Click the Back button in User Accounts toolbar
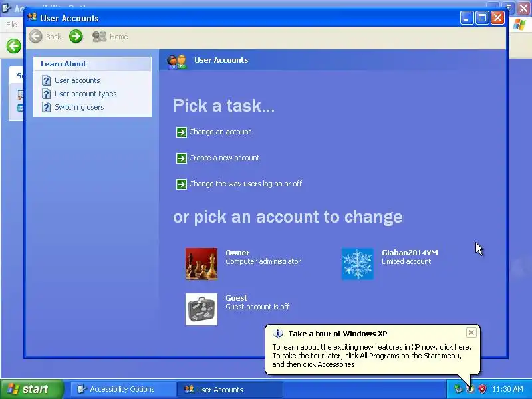This screenshot has width=532, height=399. (45, 37)
